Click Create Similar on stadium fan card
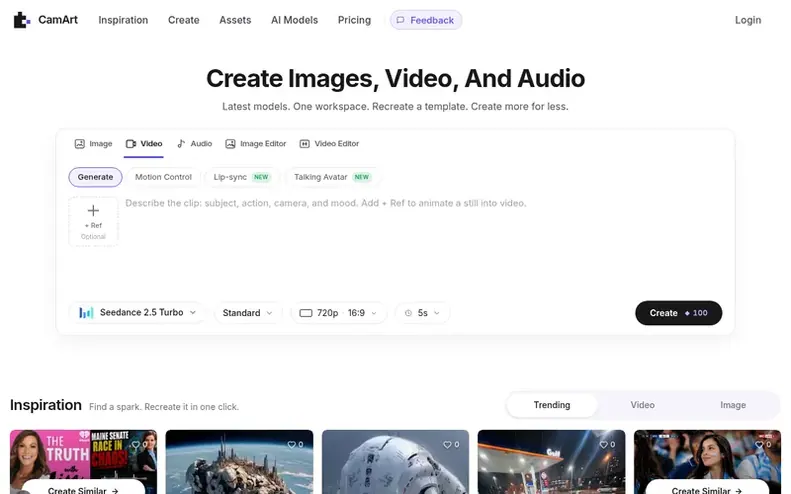Screen dimensions: 791x494 click(707, 487)
